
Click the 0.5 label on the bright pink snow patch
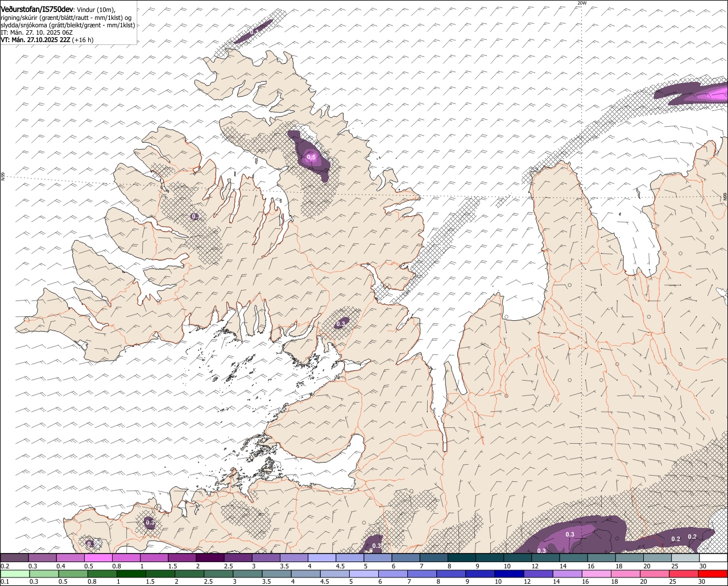[x=311, y=157]
